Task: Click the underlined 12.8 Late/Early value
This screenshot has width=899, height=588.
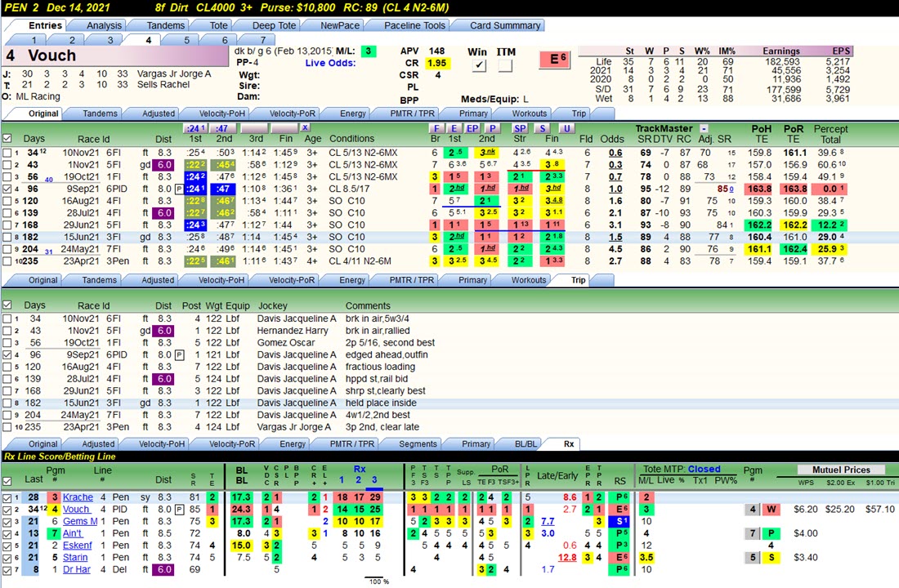Action: (x=568, y=558)
